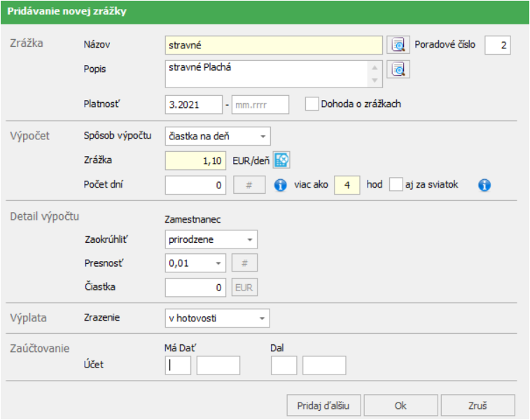Click Platnosť start field 3.2021

194,105
